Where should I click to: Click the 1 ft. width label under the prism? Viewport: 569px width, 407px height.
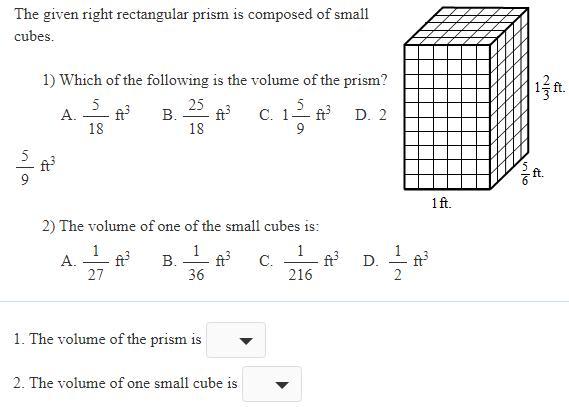pyautogui.click(x=441, y=203)
